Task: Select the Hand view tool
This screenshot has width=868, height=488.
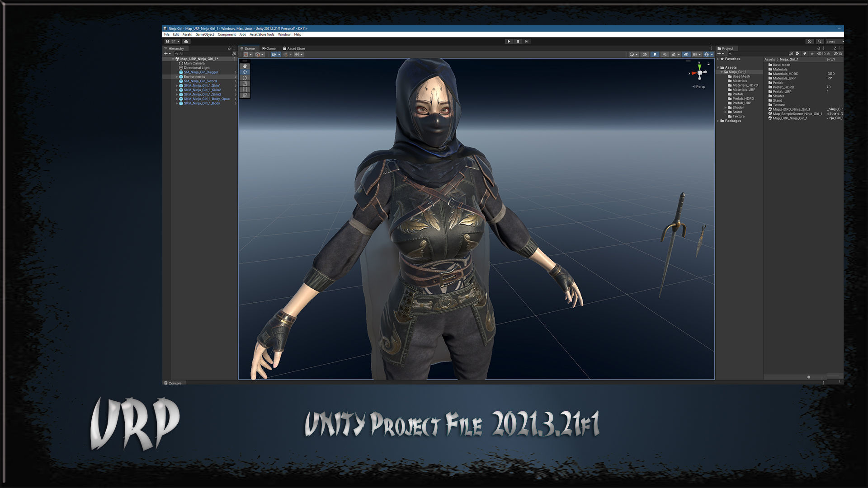Action: [245, 66]
